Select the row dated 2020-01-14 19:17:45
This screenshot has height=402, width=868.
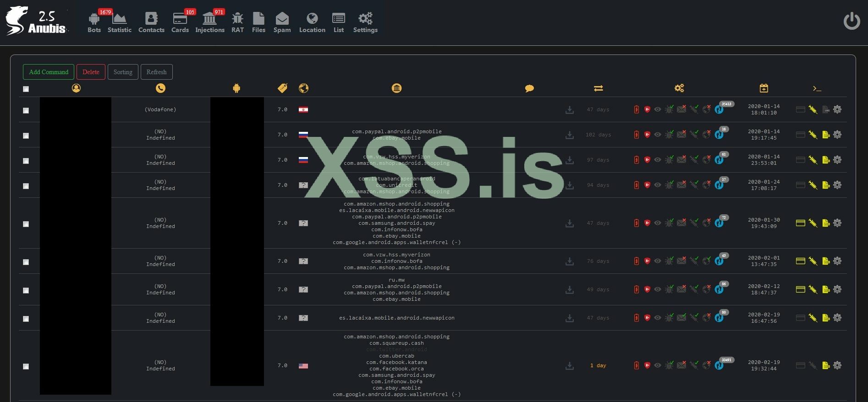[26, 136]
